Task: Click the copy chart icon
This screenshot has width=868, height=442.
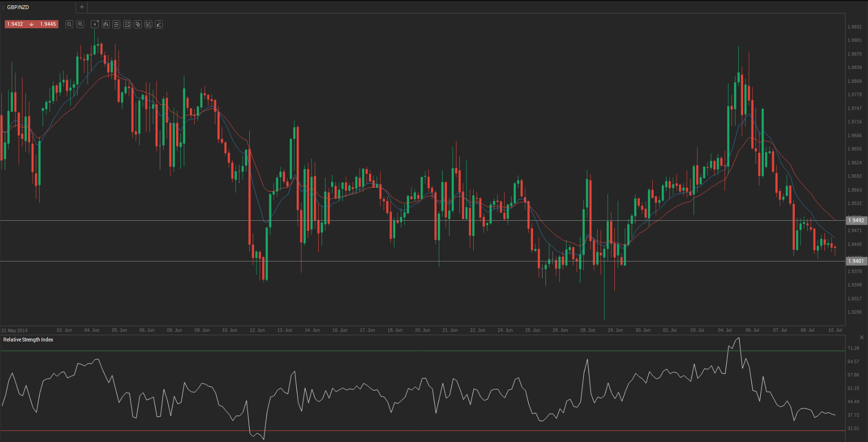Action: point(138,24)
